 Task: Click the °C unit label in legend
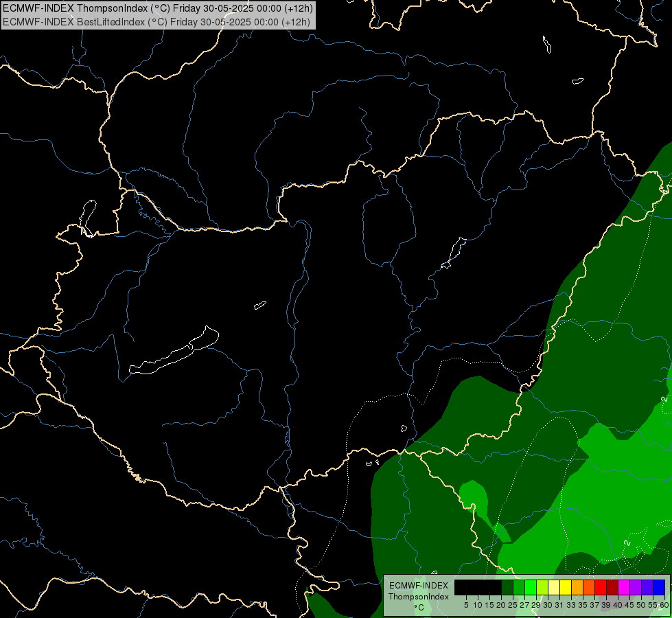tap(419, 608)
